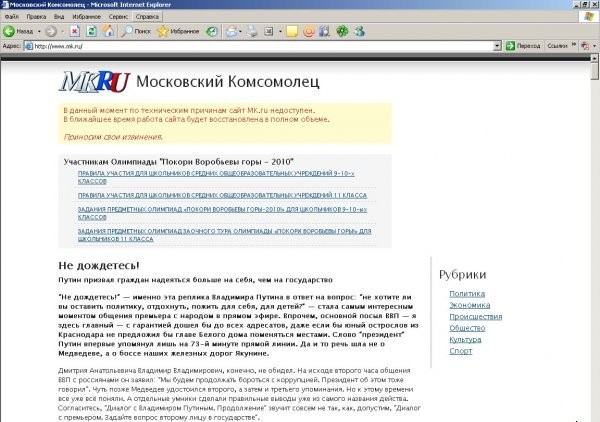Open the PDF icon dropdown arrow
600x422 pixels.
pyautogui.click(x=594, y=46)
